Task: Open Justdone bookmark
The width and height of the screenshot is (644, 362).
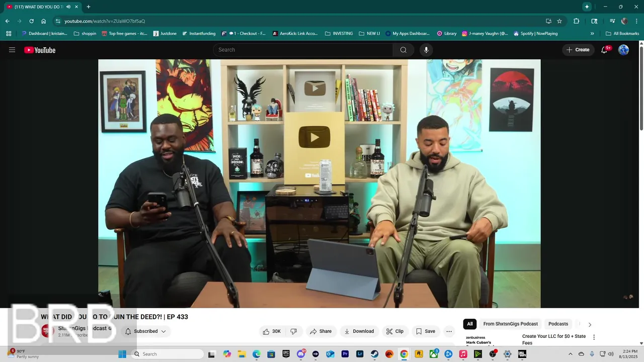Action: pos(165,34)
